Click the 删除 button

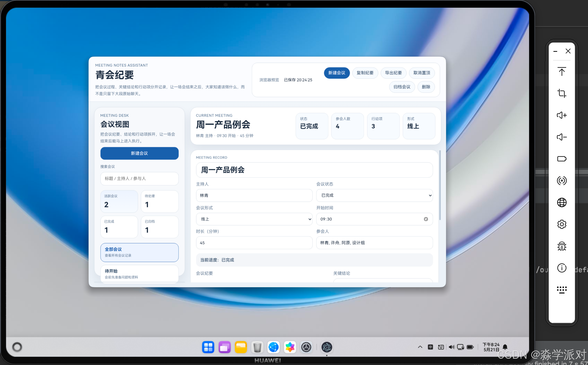pos(426,87)
